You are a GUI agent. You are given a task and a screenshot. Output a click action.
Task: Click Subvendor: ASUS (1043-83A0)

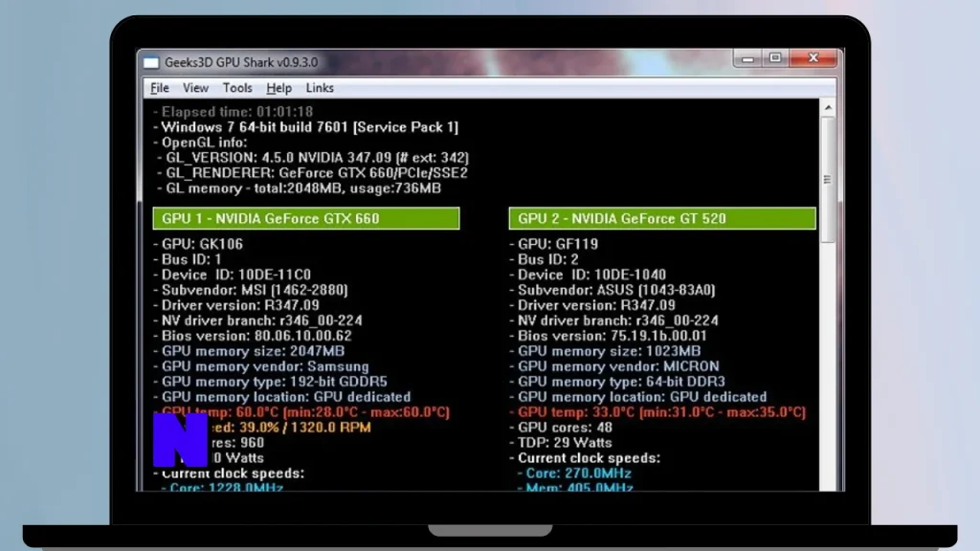[612, 290]
